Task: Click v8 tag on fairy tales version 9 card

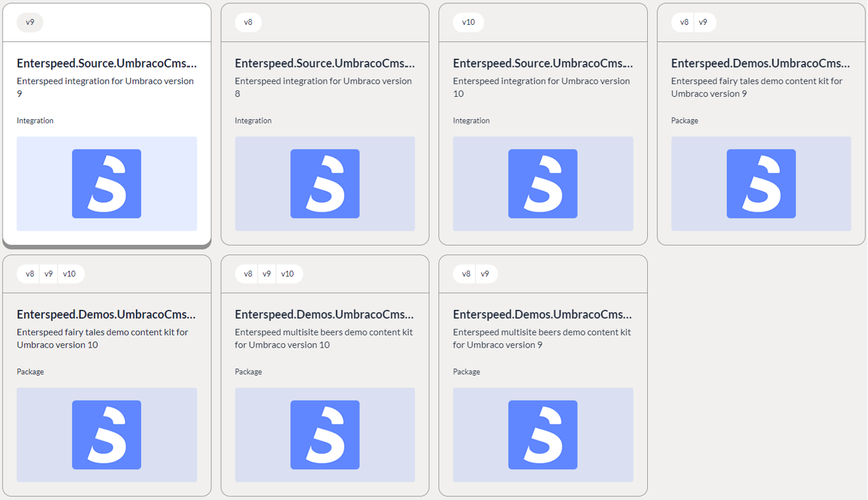Action: [x=684, y=22]
